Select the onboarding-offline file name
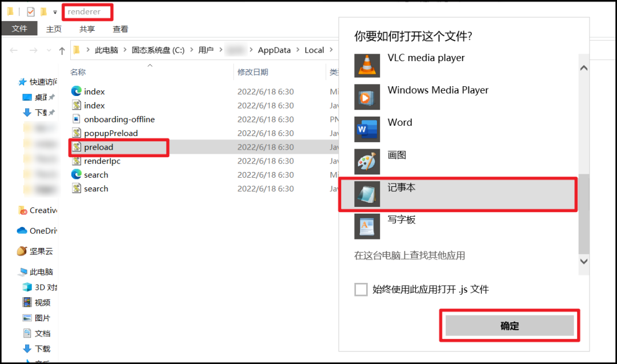 point(119,119)
